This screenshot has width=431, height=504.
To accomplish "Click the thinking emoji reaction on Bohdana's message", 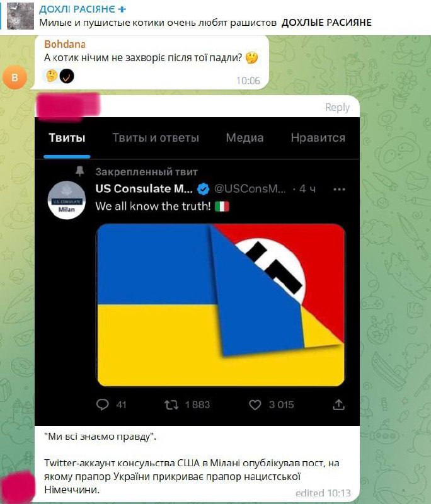I will coord(52,76).
